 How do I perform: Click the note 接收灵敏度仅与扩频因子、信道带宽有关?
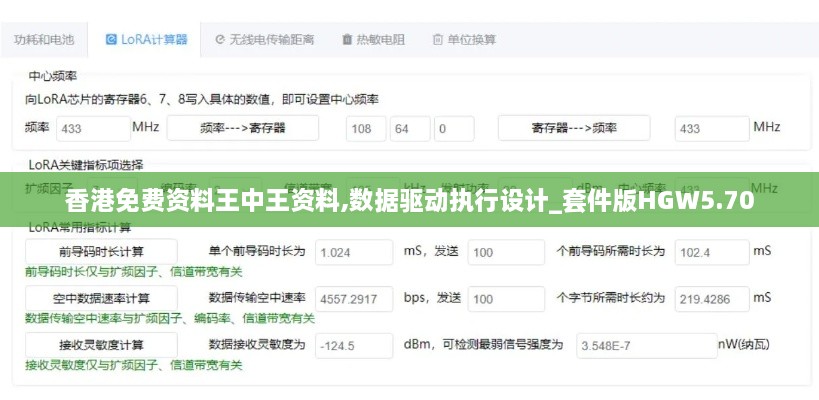(134, 365)
